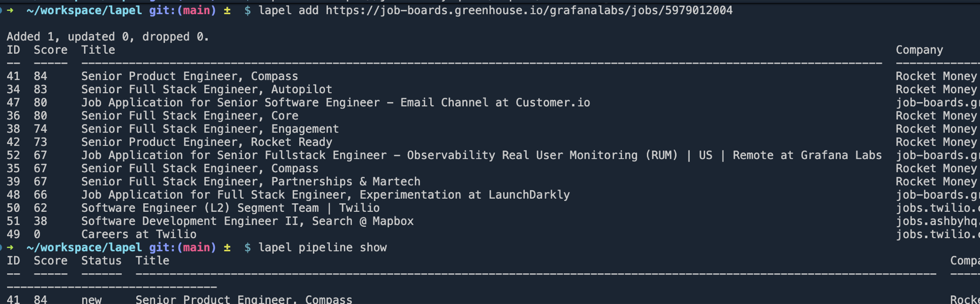The height and width of the screenshot is (304, 980).
Task: Click the 'Careers at Twilio' entry
Action: pyautogui.click(x=139, y=234)
